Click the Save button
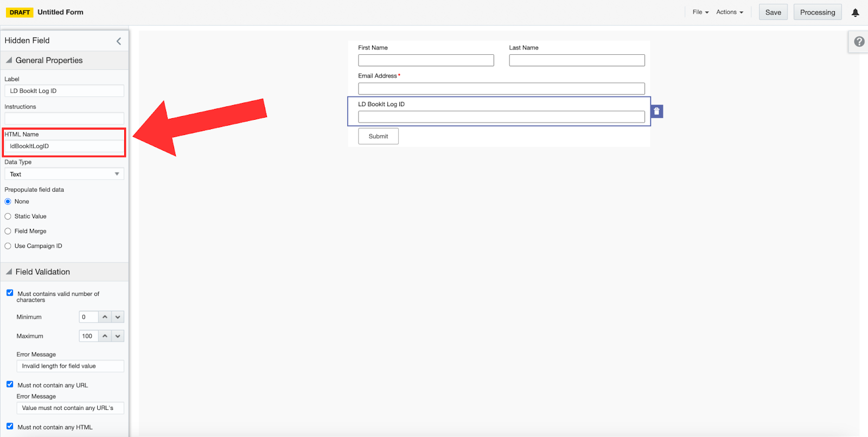 click(773, 12)
